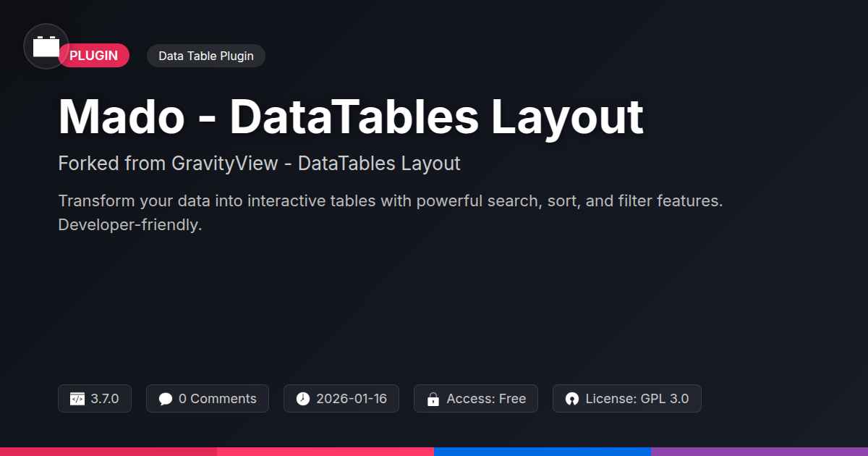Click the 2026-01-16 date badge
The height and width of the screenshot is (456, 868).
coord(341,399)
